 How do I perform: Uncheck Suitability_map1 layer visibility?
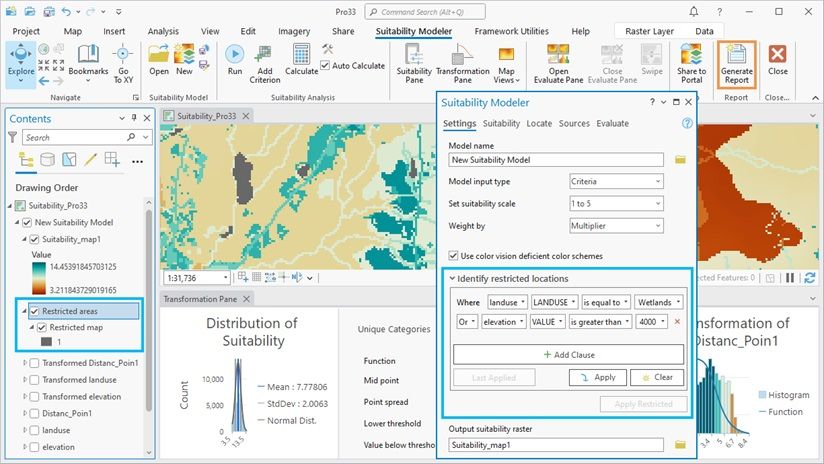tap(34, 239)
